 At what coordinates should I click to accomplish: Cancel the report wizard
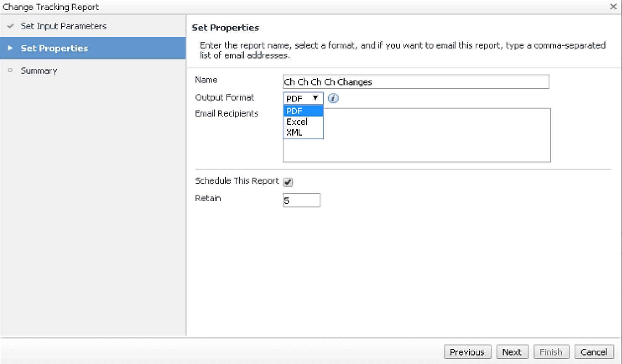click(594, 352)
